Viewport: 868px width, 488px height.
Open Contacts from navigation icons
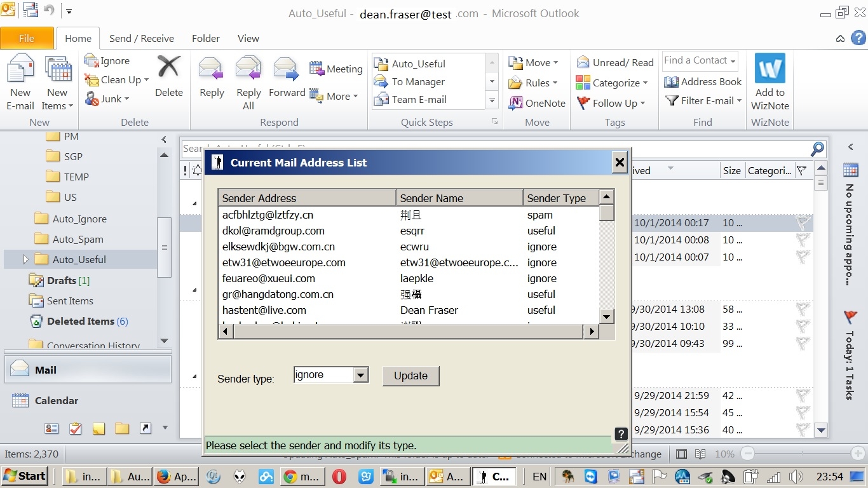tap(52, 428)
